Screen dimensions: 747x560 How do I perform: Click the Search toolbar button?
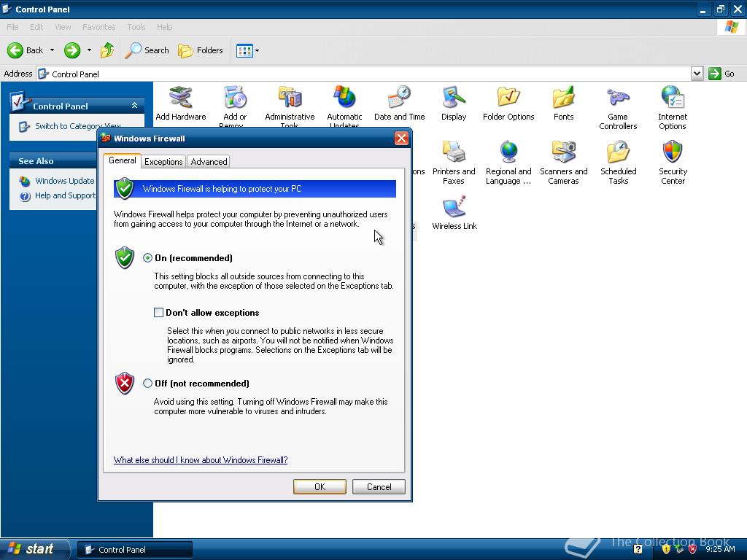click(147, 50)
